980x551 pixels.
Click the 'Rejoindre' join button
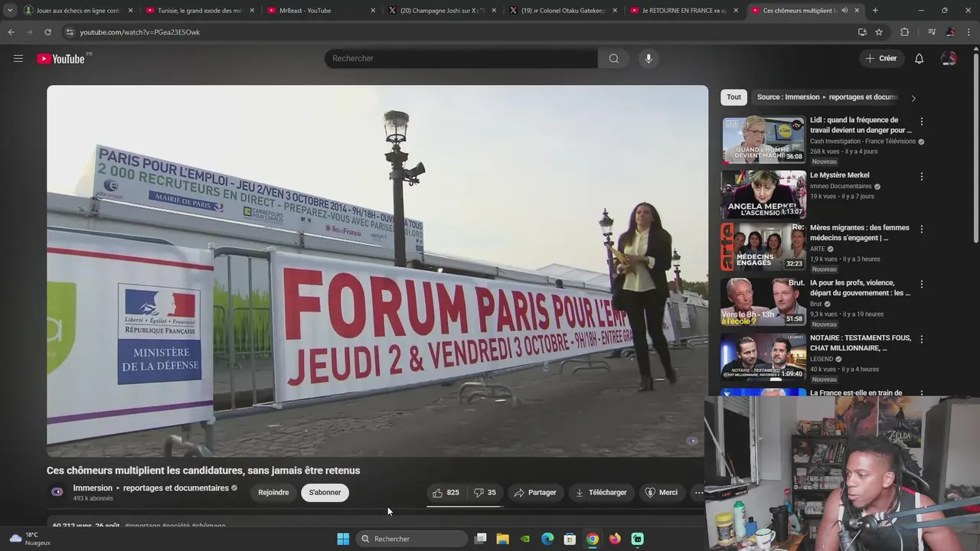pos(273,492)
